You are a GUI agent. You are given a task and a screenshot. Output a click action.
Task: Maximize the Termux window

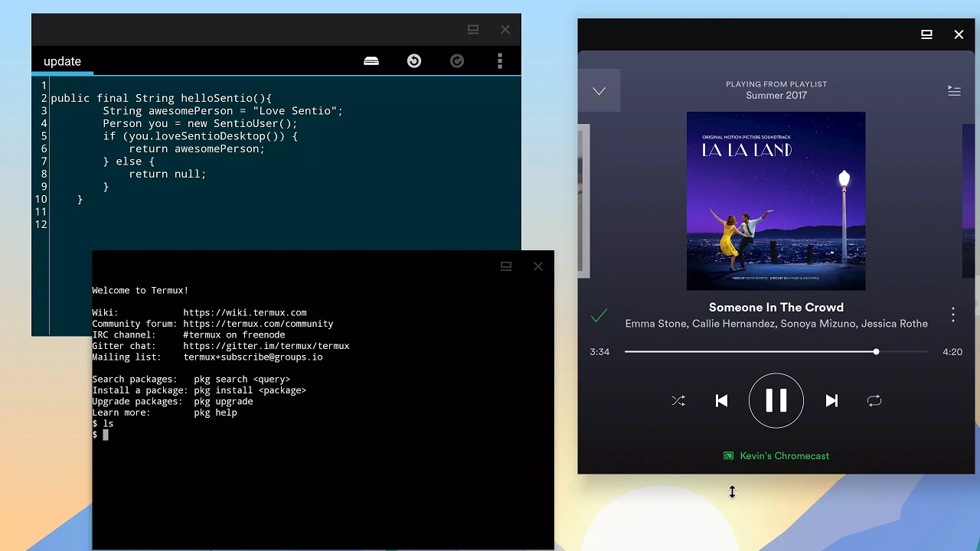[x=506, y=266]
